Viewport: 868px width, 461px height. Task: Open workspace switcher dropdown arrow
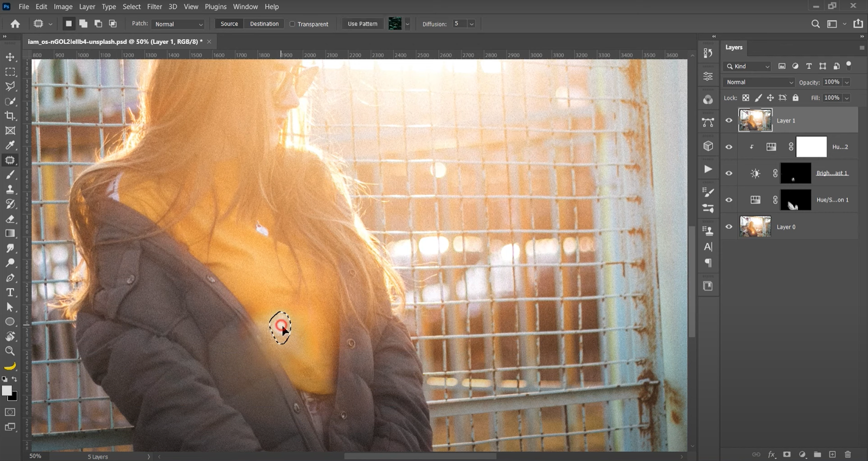[x=845, y=24]
